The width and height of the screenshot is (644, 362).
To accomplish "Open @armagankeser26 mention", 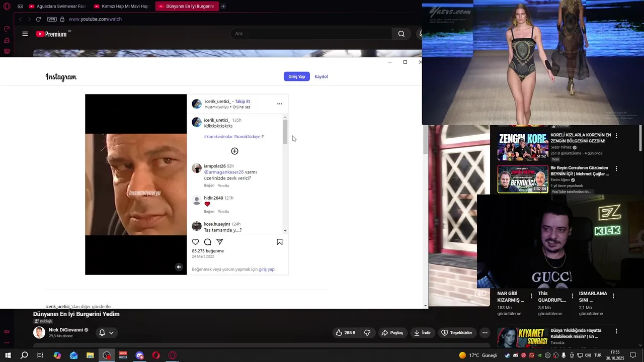I will [224, 172].
